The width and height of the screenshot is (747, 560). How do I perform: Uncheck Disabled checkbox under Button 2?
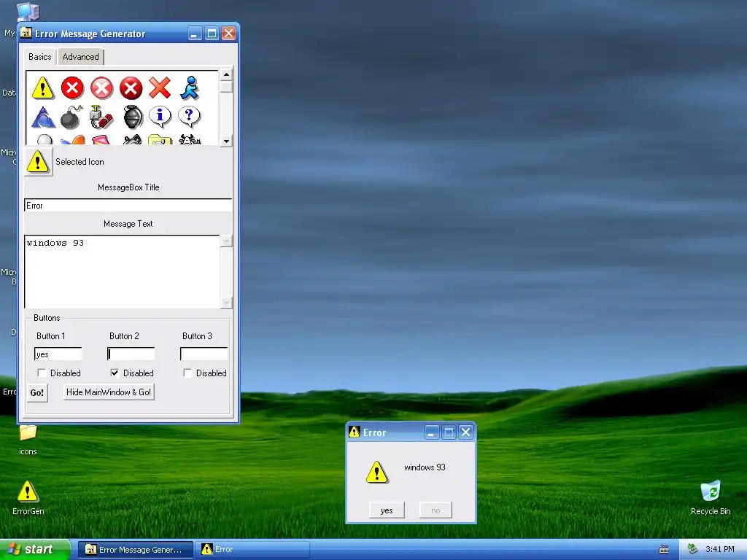[115, 373]
